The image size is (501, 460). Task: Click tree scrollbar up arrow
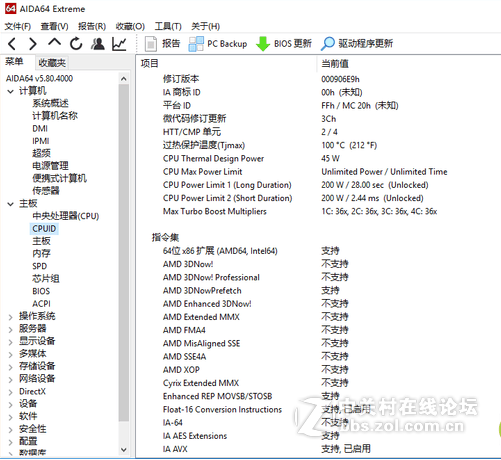[124, 79]
